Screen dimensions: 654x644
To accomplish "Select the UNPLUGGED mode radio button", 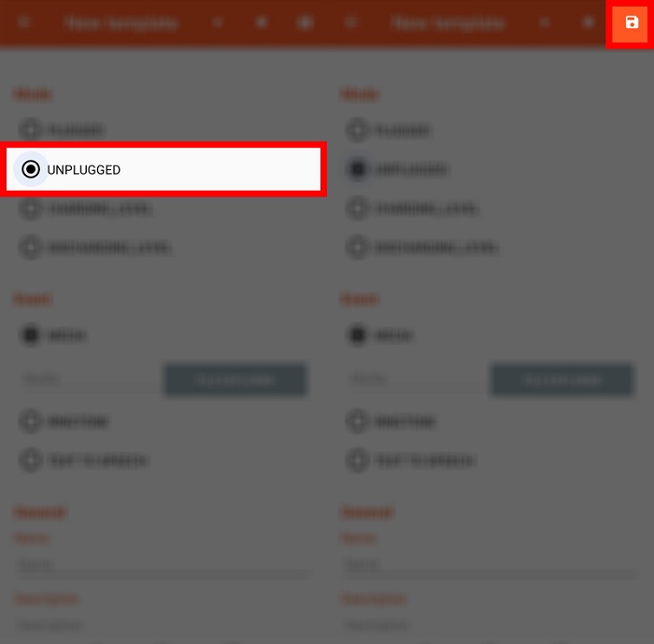I will coord(31,169).
